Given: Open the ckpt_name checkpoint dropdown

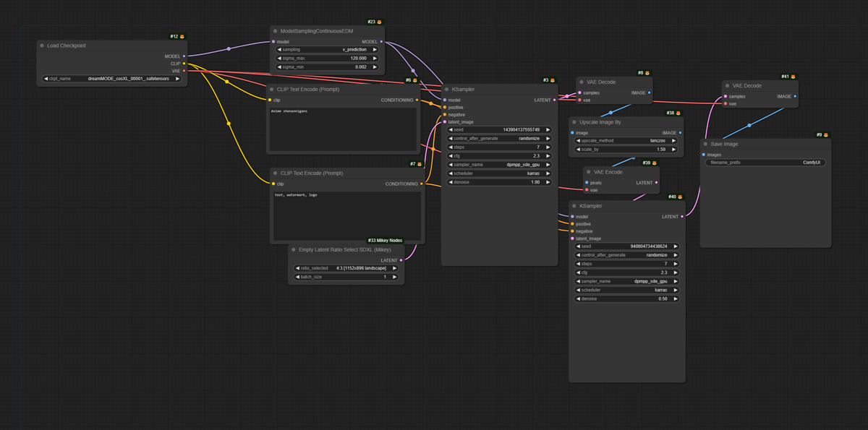Looking at the screenshot, I should tap(112, 79).
